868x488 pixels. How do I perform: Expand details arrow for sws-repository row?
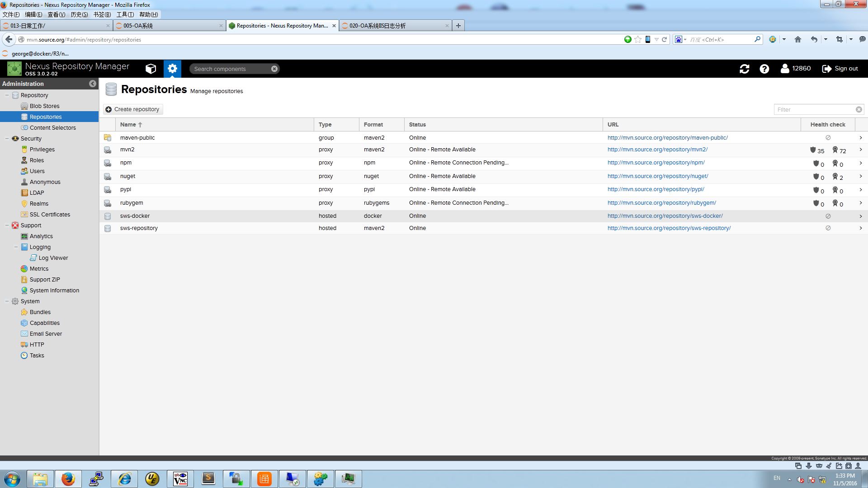(x=860, y=228)
